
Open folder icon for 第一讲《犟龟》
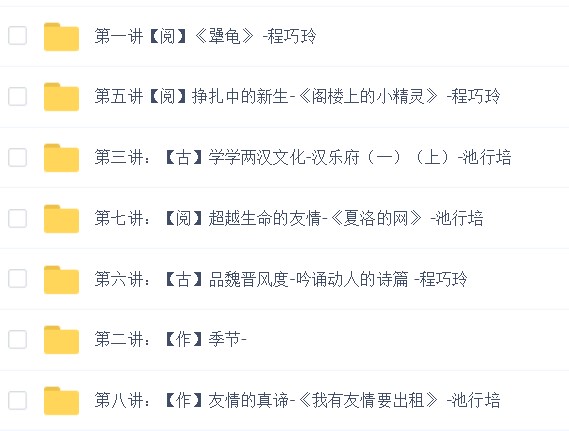[61, 36]
